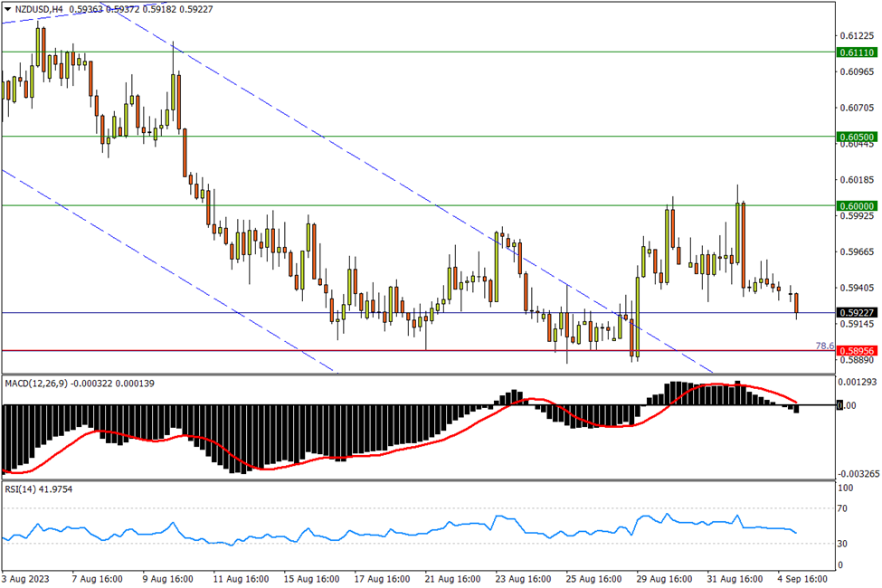Click the RSI(14) indicator label
Screen dimensions: 882x588
point(24,489)
